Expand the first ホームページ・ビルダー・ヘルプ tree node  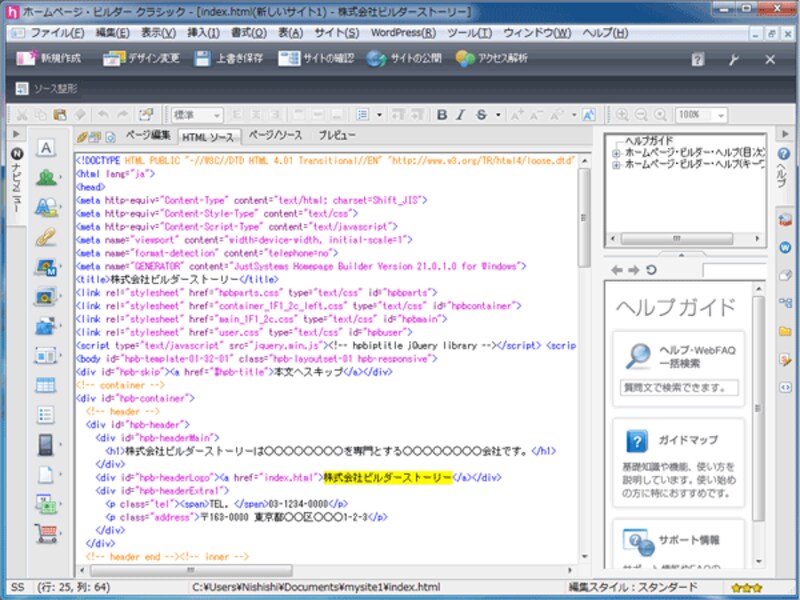pyautogui.click(x=616, y=153)
